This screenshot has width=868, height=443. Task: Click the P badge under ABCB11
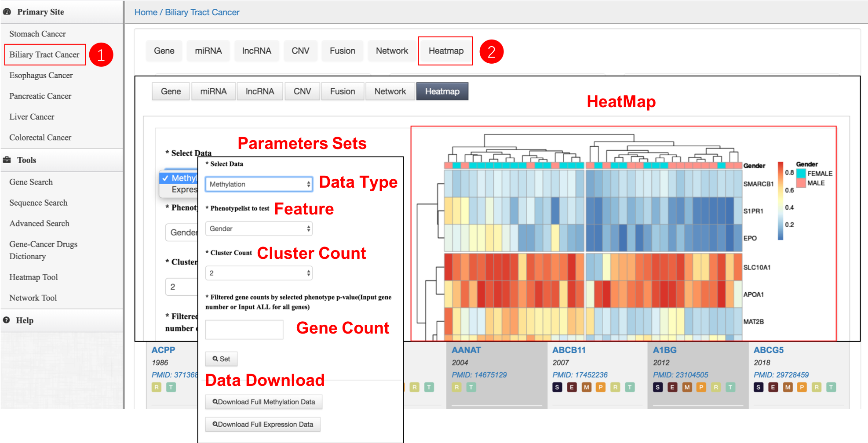tap(601, 387)
